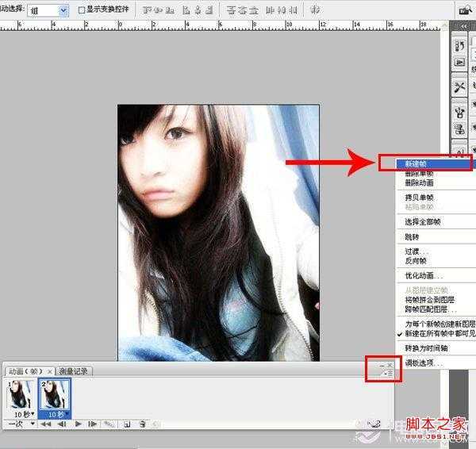Click the distribute horizontal centers icon
The height and width of the screenshot is (449, 476).
(x=282, y=10)
